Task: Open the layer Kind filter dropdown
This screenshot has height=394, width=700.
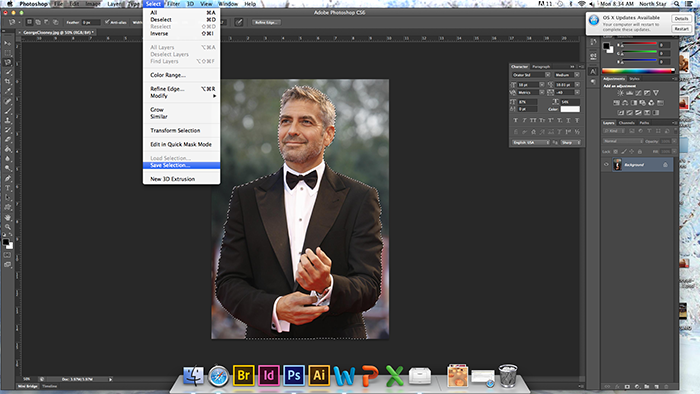Action: [613, 131]
